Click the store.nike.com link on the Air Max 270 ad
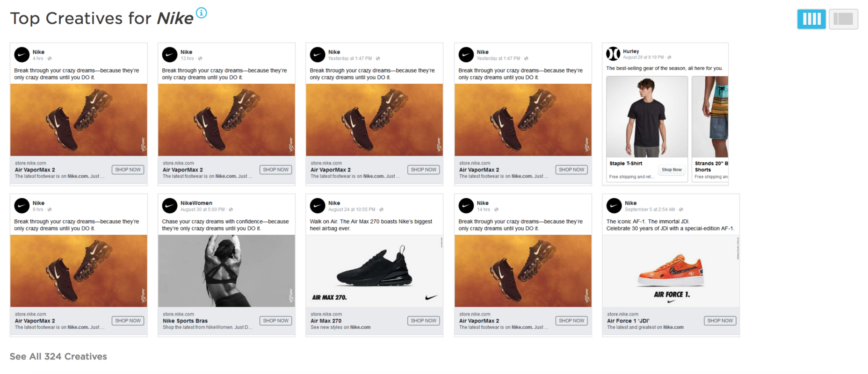 pos(325,314)
